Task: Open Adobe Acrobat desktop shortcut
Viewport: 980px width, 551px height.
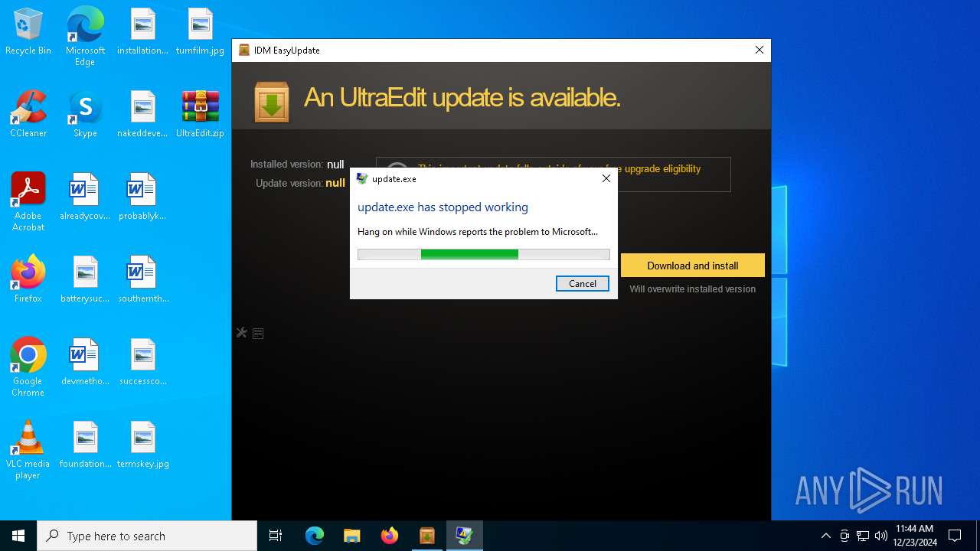Action: tap(28, 202)
